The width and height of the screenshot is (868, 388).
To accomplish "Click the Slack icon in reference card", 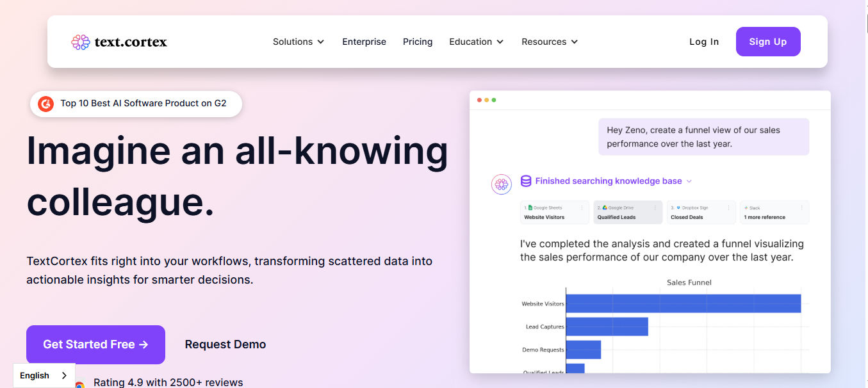I will click(746, 207).
